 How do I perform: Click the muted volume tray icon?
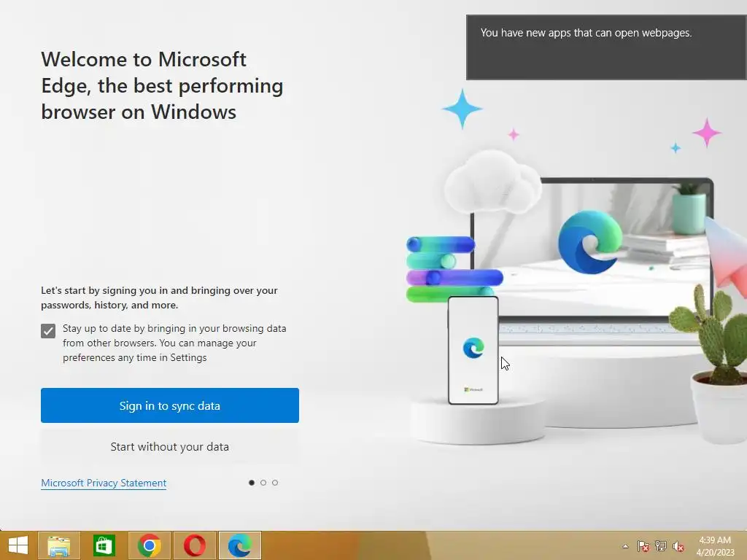coord(678,546)
